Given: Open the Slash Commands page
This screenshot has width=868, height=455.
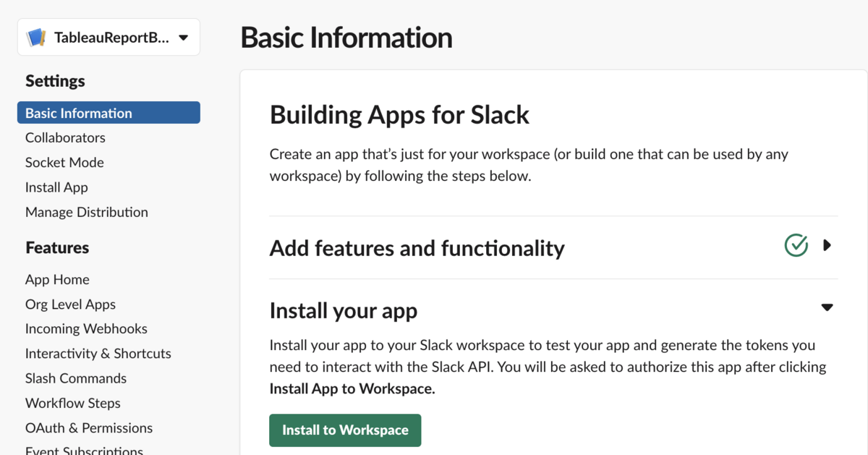Looking at the screenshot, I should pos(76,378).
